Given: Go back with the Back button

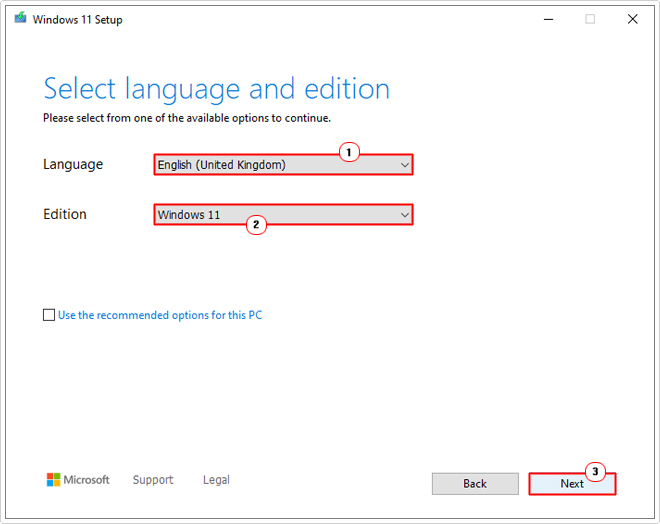Looking at the screenshot, I should 475,484.
